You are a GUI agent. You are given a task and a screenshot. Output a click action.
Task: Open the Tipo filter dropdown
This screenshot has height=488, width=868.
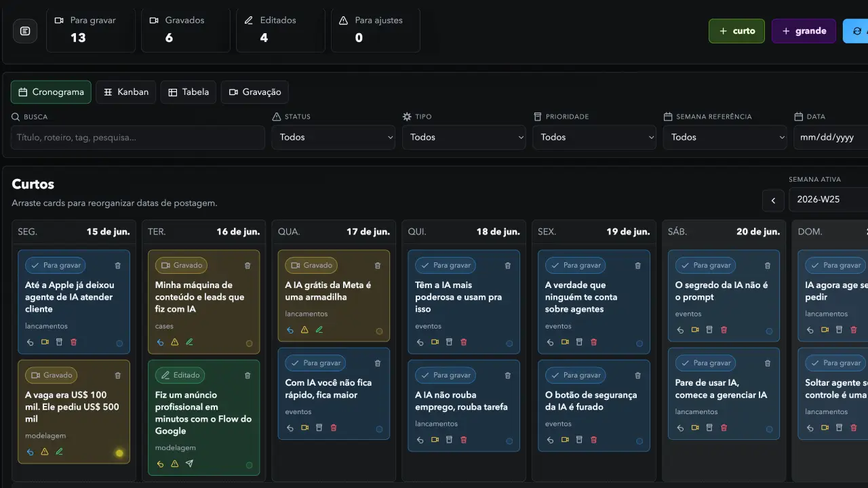click(464, 138)
